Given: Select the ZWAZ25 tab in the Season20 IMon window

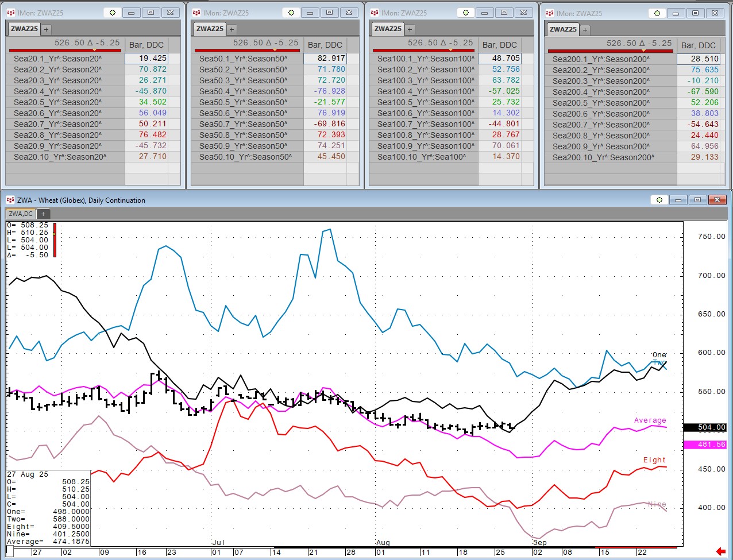Looking at the screenshot, I should click(x=25, y=29).
